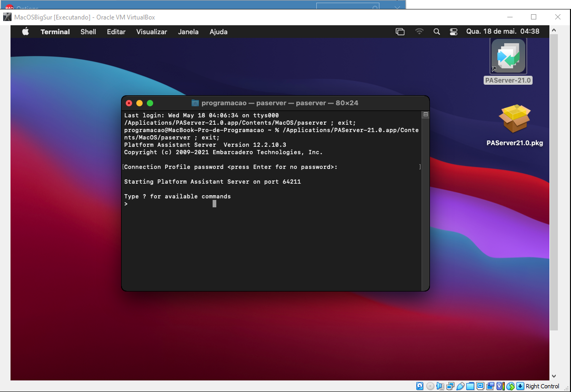Click the shared folders indicator

[470, 386]
